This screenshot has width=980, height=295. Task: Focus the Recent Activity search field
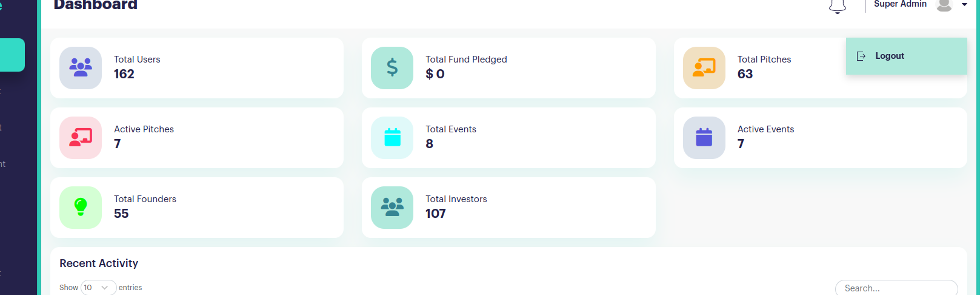[x=896, y=288]
